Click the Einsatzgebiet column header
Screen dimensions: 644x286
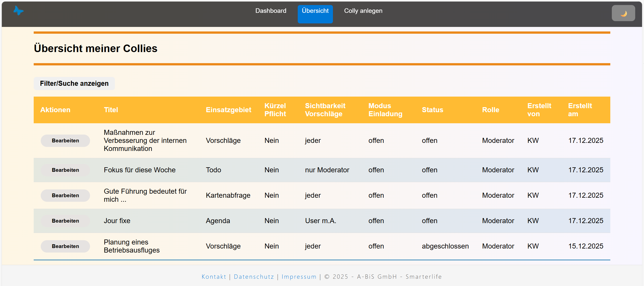pyautogui.click(x=228, y=110)
